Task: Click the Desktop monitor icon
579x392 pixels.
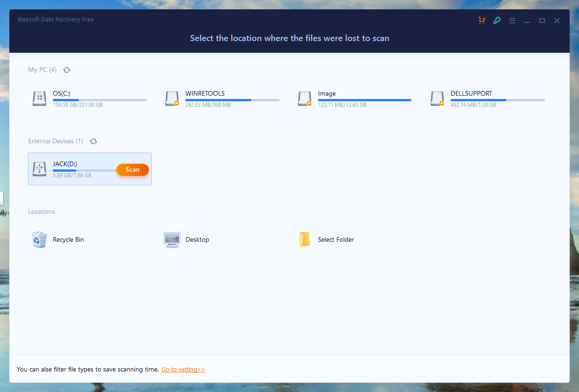Action: [x=172, y=239]
